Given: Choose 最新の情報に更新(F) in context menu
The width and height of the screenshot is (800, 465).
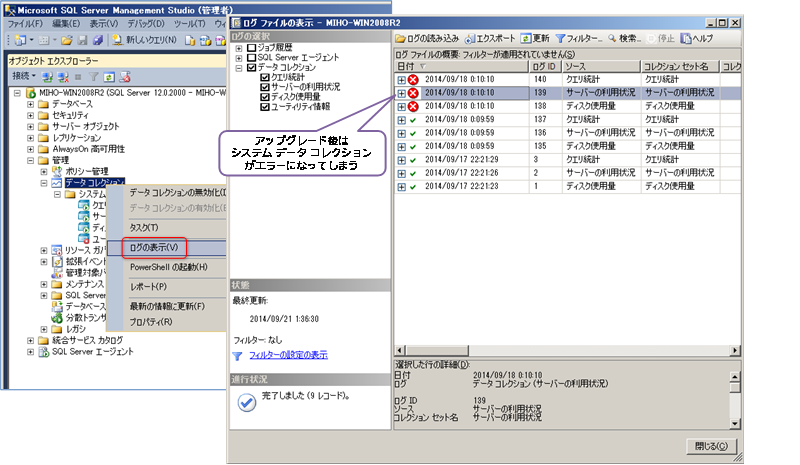Looking at the screenshot, I should (x=167, y=306).
